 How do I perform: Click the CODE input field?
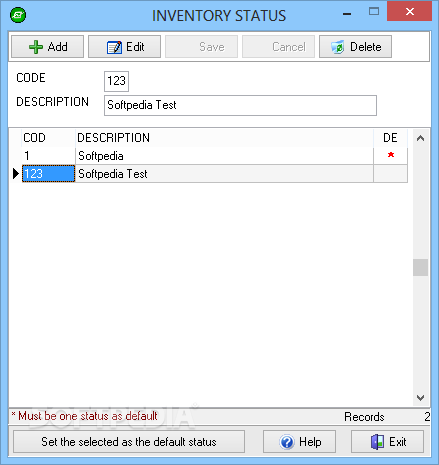click(x=116, y=81)
